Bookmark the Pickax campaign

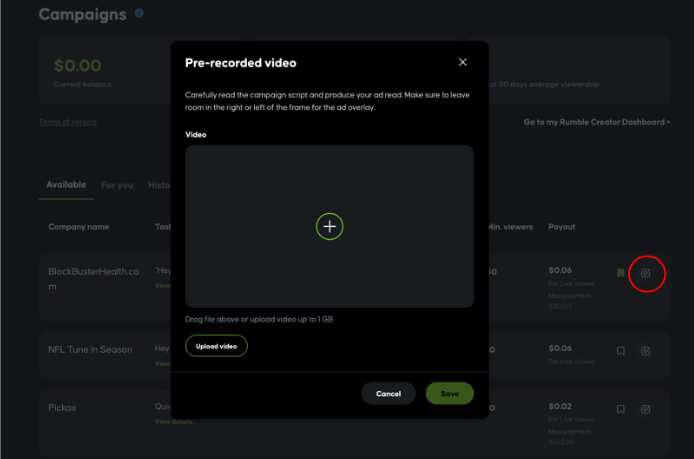621,409
